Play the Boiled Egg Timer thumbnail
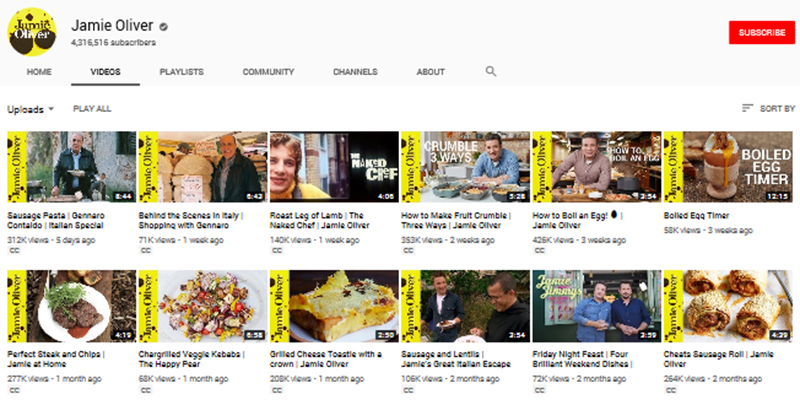This screenshot has height=405, width=800. click(728, 167)
